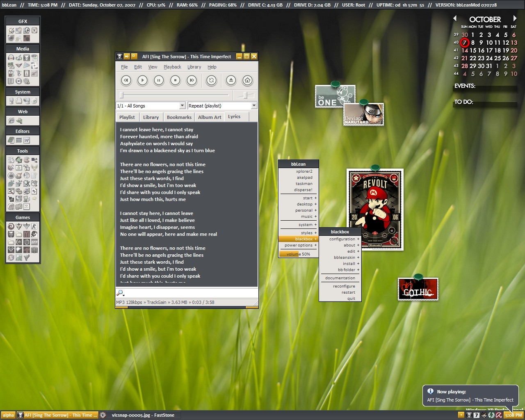This screenshot has width=525, height=420.
Task: Toggle the pin button in player title bar
Action: tap(127, 57)
